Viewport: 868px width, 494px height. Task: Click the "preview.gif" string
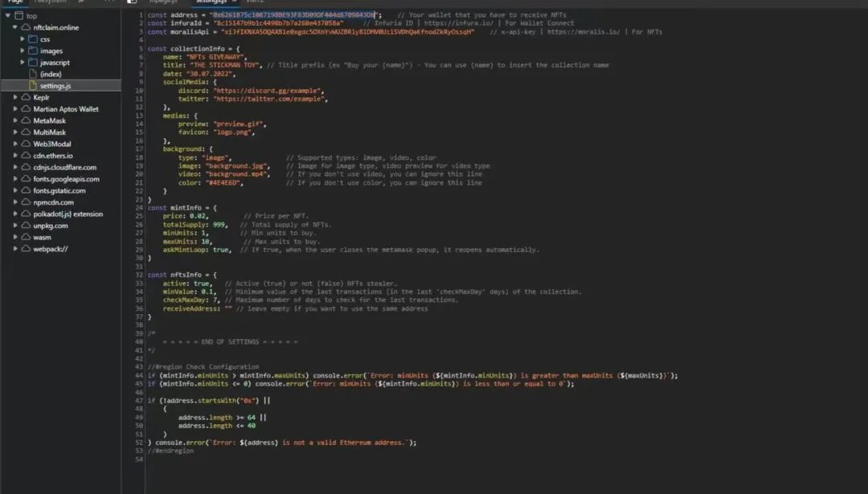238,124
